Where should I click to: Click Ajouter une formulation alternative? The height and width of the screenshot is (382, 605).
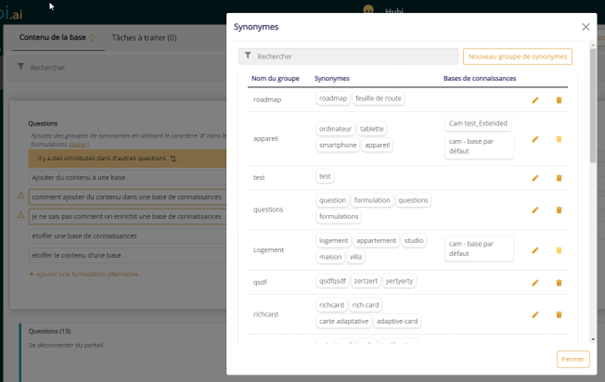(x=84, y=274)
